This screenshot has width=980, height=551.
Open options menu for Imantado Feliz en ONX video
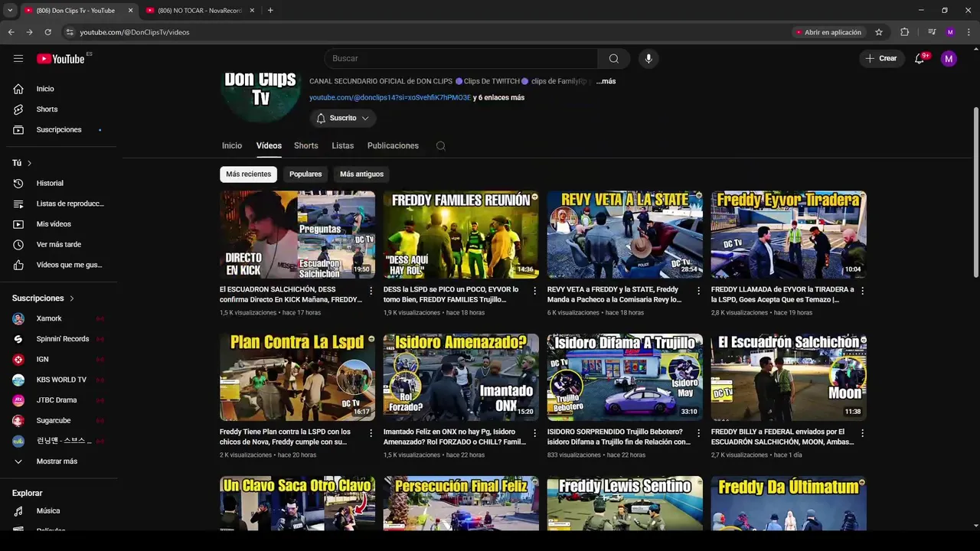[534, 433]
